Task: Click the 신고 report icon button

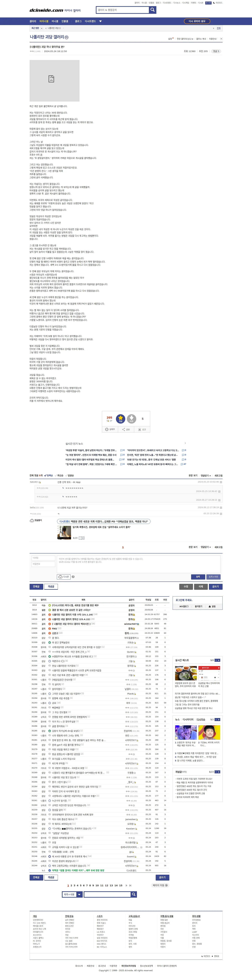Action: point(142,430)
